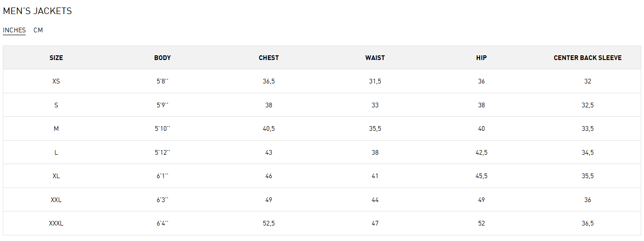Select the M size row label
644x241 pixels.
click(56, 128)
